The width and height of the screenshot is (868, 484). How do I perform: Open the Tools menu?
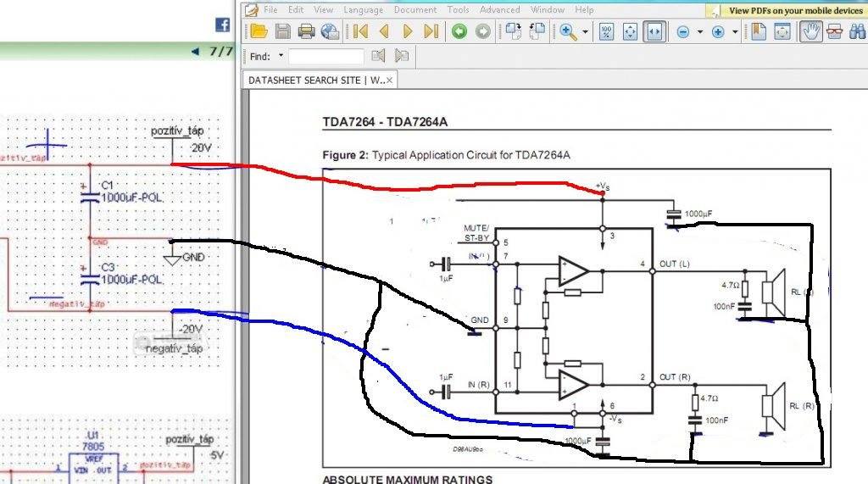tap(458, 9)
